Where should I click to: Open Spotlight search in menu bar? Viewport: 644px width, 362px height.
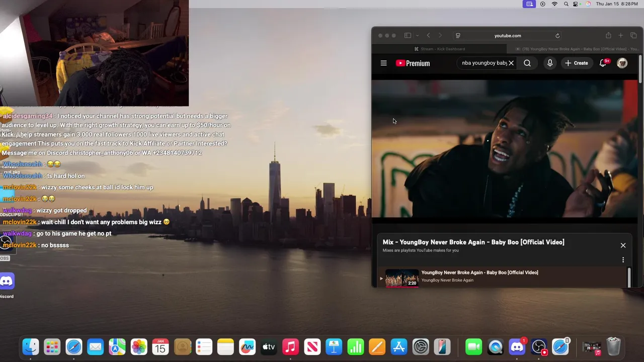(x=566, y=4)
